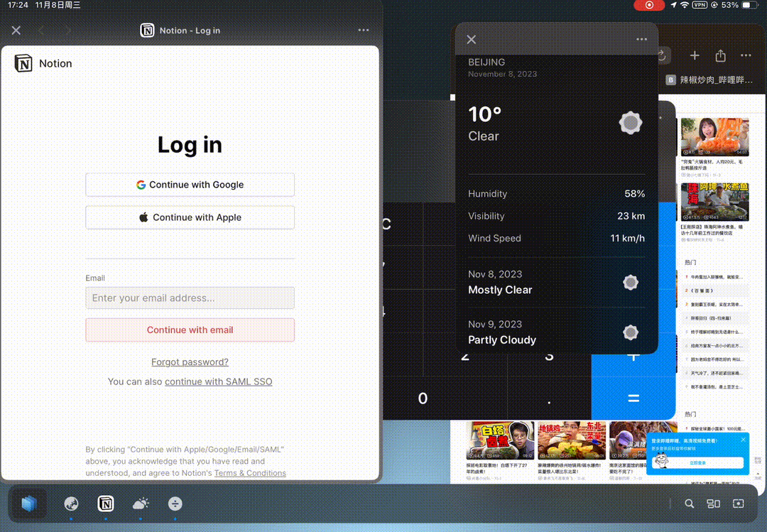Screen dimensions: 767x532
Task: Open the browser window three-dot menu
Action: [746, 56]
